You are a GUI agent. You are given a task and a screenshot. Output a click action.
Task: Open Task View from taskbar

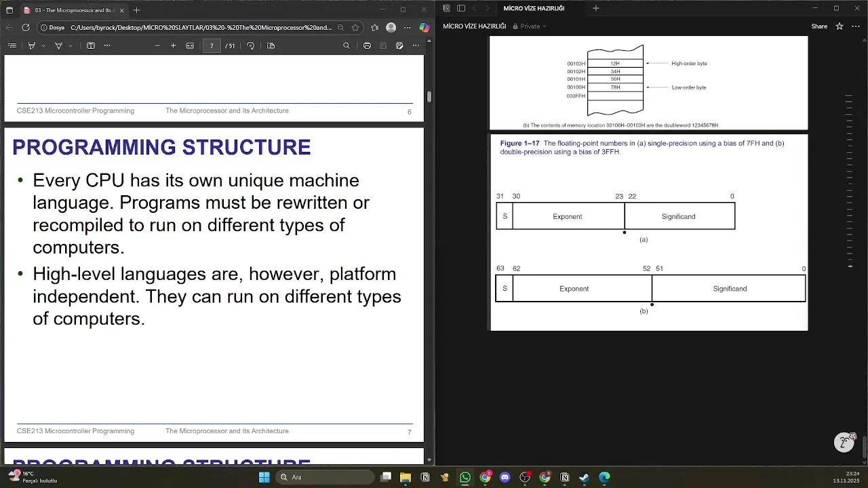(x=386, y=477)
